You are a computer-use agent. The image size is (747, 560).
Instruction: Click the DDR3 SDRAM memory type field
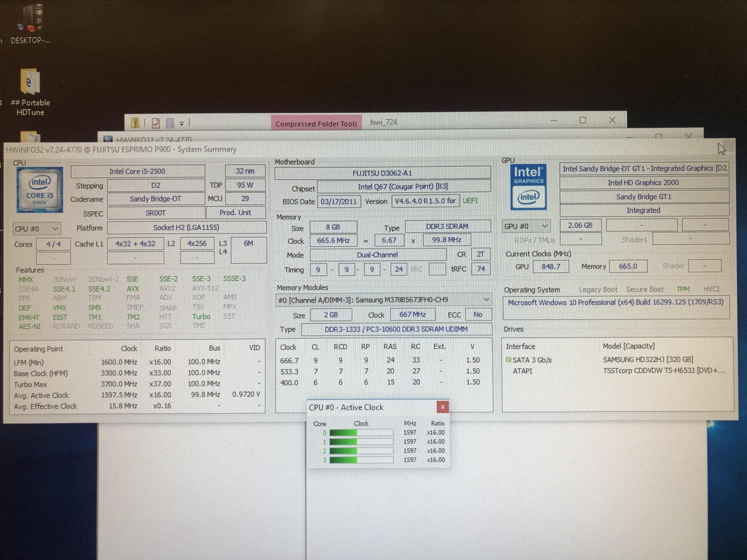click(x=447, y=226)
